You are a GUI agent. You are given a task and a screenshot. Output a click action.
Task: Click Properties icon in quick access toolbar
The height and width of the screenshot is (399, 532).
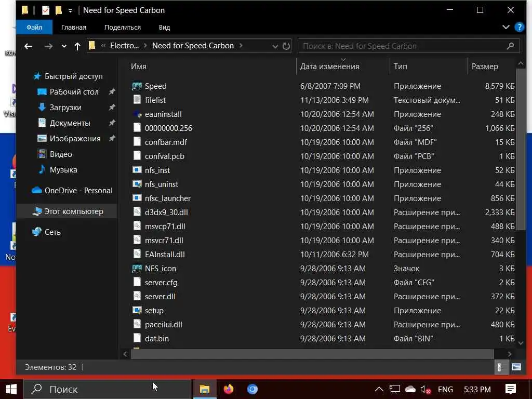point(46,10)
